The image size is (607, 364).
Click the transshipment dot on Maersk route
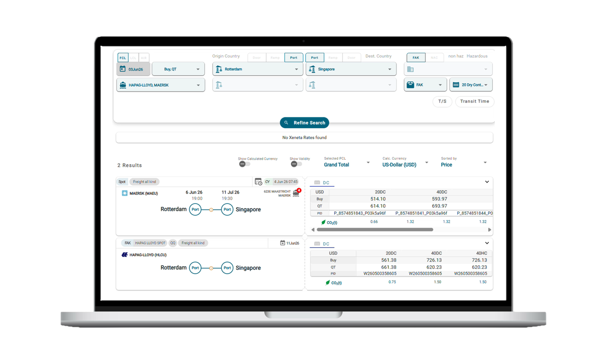point(211,209)
